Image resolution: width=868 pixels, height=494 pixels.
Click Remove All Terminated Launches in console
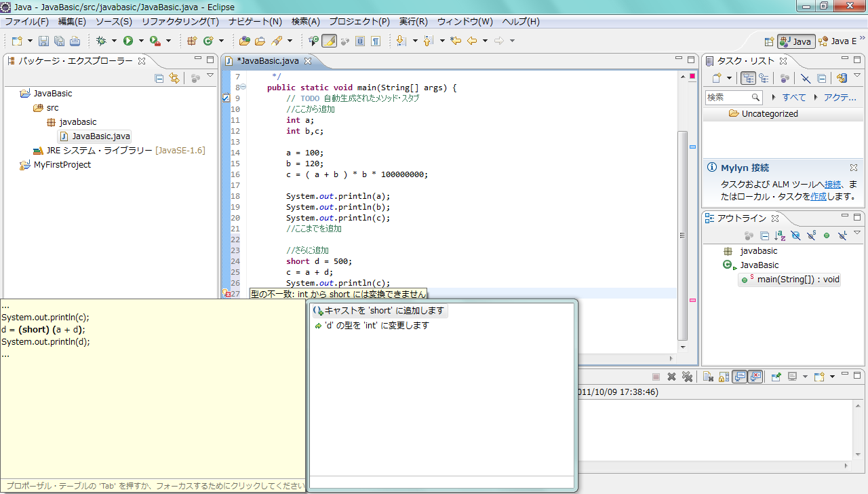(687, 377)
